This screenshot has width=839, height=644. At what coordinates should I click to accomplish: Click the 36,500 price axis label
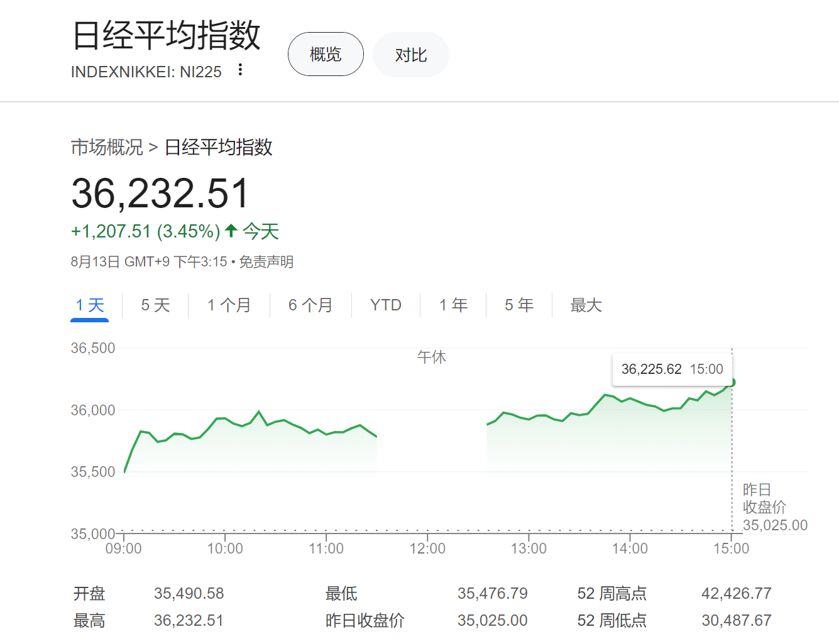coord(93,348)
